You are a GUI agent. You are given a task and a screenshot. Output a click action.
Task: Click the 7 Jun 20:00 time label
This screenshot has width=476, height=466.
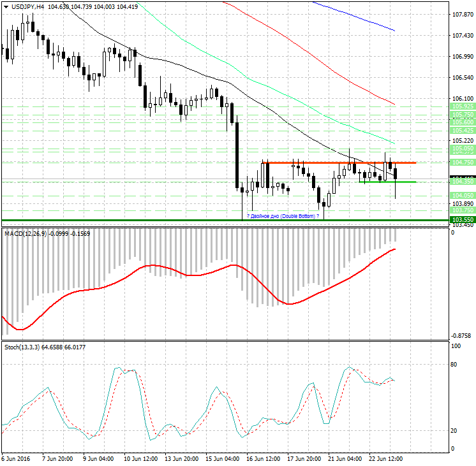(x=57, y=458)
